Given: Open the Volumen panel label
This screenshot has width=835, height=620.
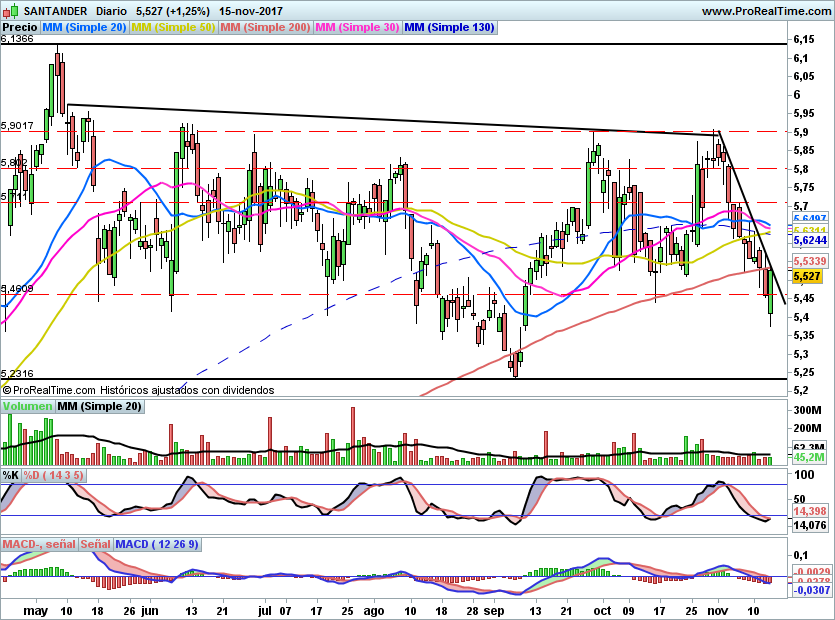Looking at the screenshot, I should tap(27, 406).
